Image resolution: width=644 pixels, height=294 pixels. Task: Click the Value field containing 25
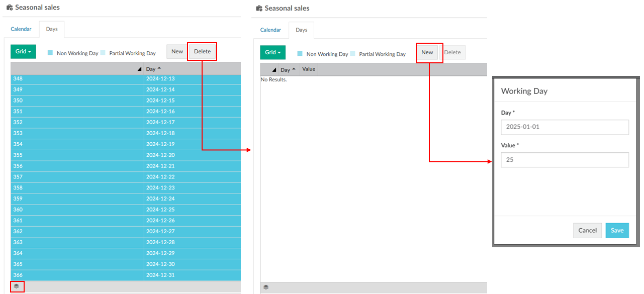click(x=565, y=160)
